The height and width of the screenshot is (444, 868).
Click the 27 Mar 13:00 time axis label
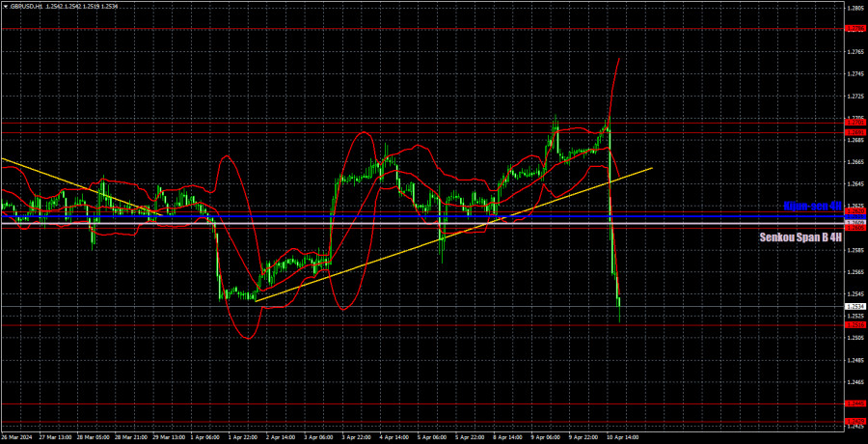(54, 437)
